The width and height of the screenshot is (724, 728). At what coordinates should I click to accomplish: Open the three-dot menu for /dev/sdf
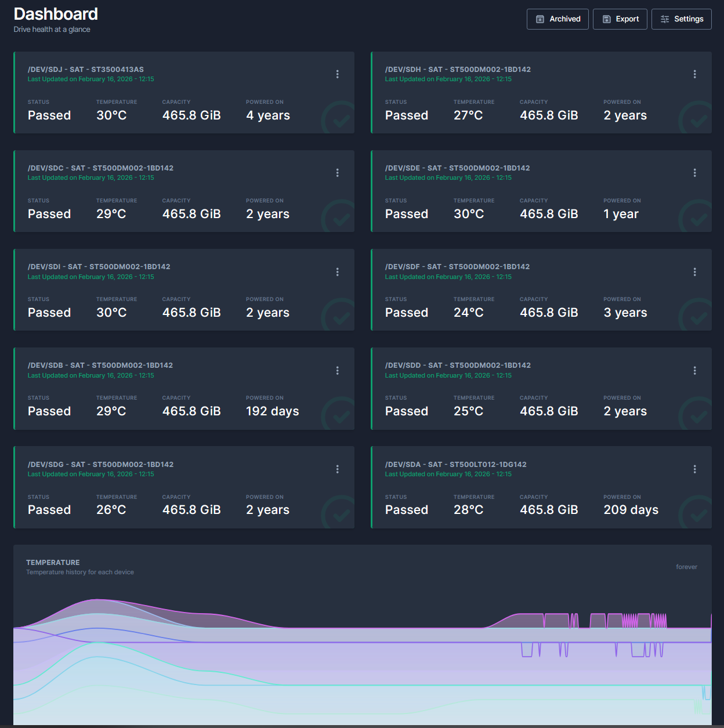tap(694, 272)
